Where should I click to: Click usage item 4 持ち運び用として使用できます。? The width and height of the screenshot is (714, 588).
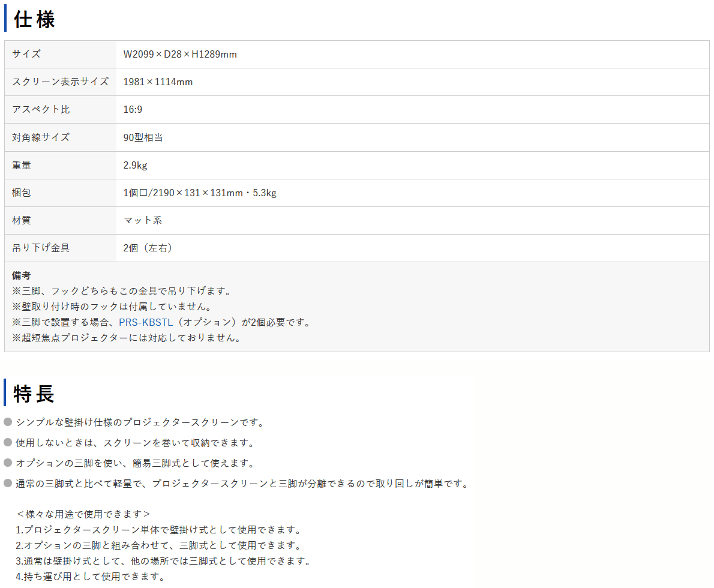(x=91, y=577)
